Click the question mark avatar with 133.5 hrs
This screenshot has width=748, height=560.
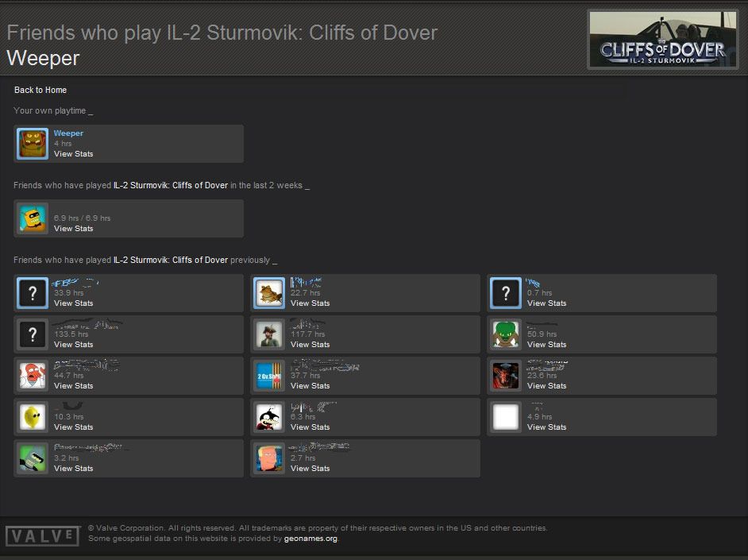33,334
